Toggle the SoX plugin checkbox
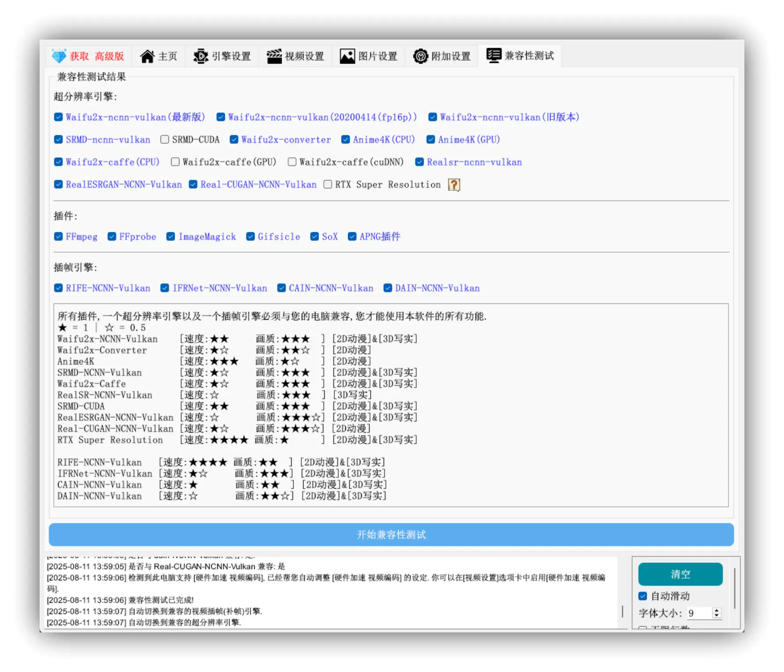784x672 pixels. pyautogui.click(x=314, y=237)
